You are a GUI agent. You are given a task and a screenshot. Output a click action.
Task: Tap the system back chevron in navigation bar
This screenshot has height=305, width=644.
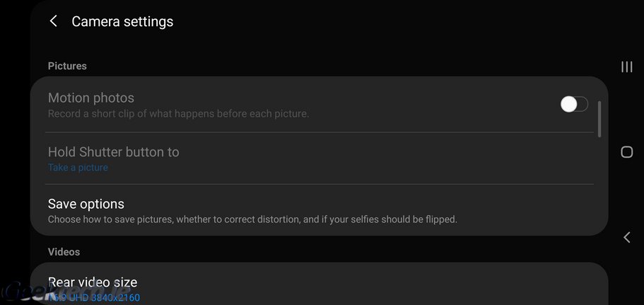coord(626,238)
